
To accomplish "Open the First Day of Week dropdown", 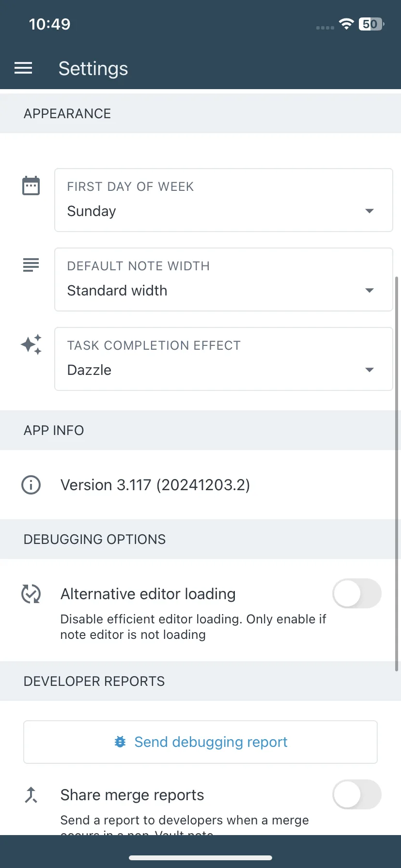I will [x=224, y=200].
